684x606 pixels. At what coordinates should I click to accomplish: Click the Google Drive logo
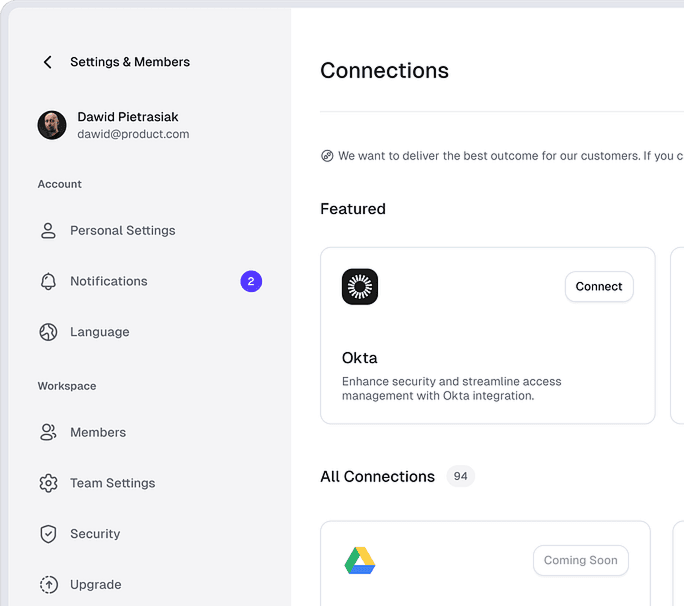pos(360,561)
